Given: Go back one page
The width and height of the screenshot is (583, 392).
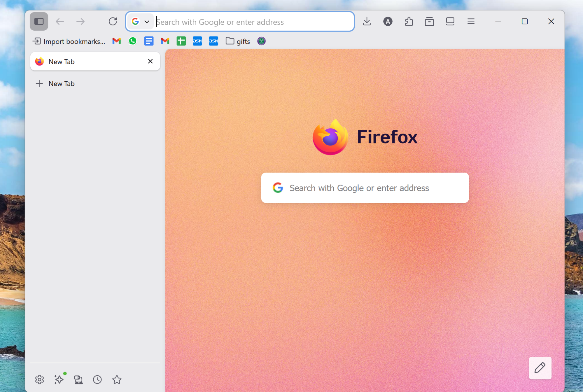Looking at the screenshot, I should coord(60,22).
